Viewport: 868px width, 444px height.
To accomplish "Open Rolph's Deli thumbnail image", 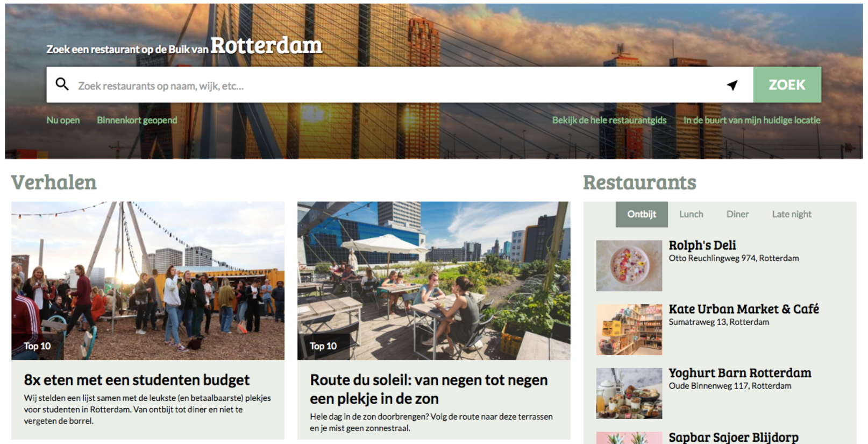I will tap(629, 266).
